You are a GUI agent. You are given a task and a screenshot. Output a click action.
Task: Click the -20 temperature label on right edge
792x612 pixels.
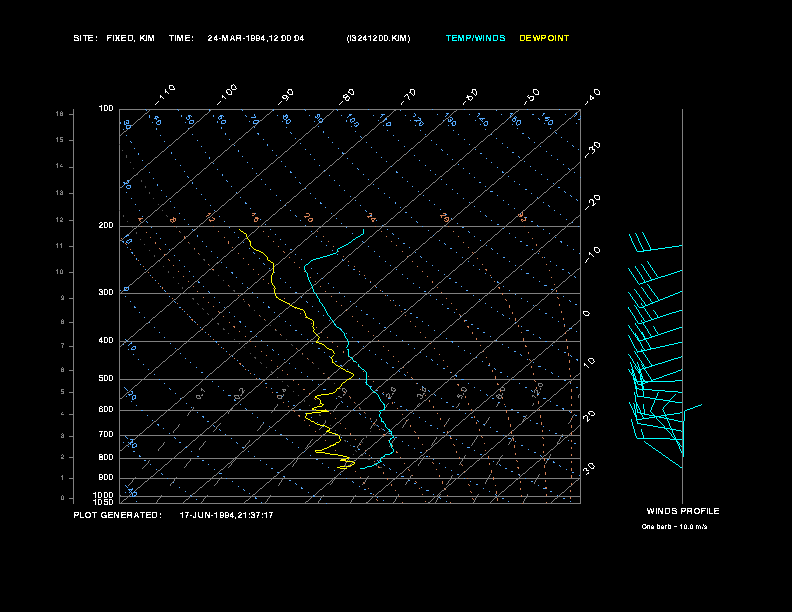click(x=593, y=202)
